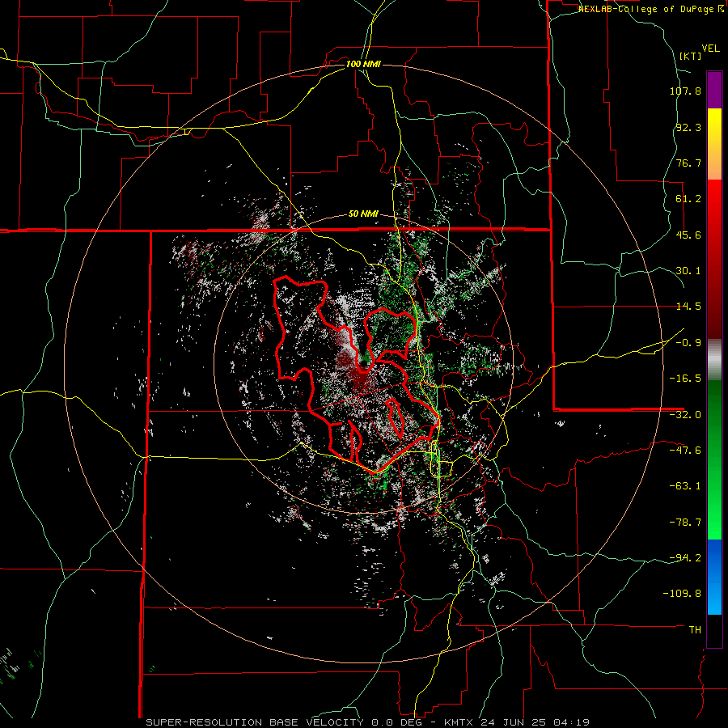Pick the dark TH segment of the scale
728x728 pixels.
point(714,631)
